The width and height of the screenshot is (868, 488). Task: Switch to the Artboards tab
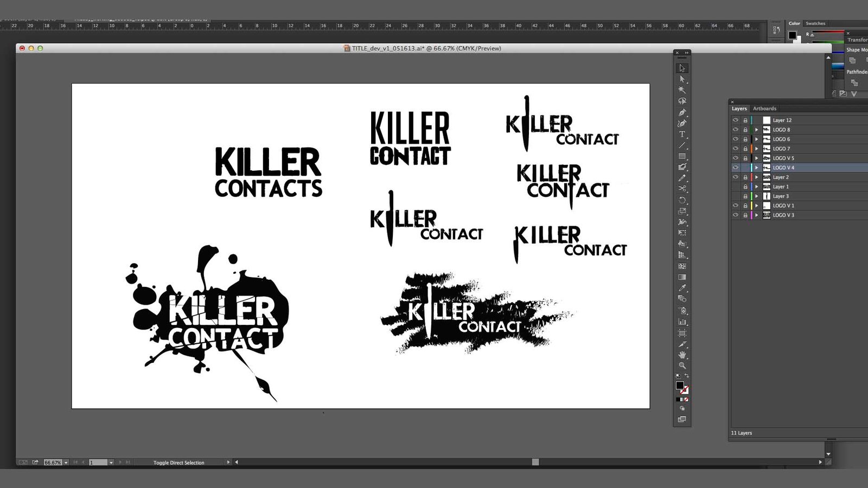[764, 108]
